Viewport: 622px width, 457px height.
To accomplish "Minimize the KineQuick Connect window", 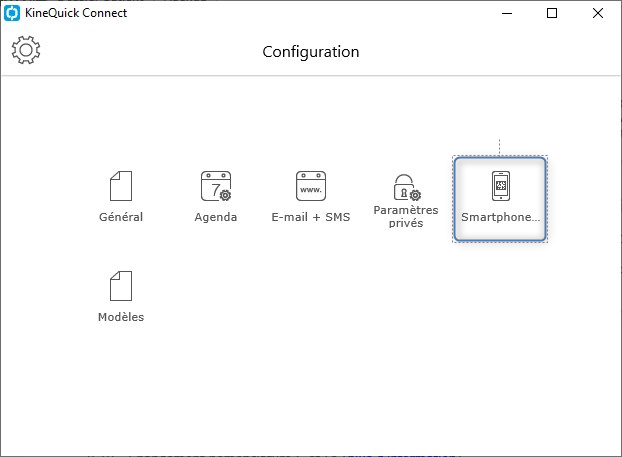I will click(x=507, y=13).
